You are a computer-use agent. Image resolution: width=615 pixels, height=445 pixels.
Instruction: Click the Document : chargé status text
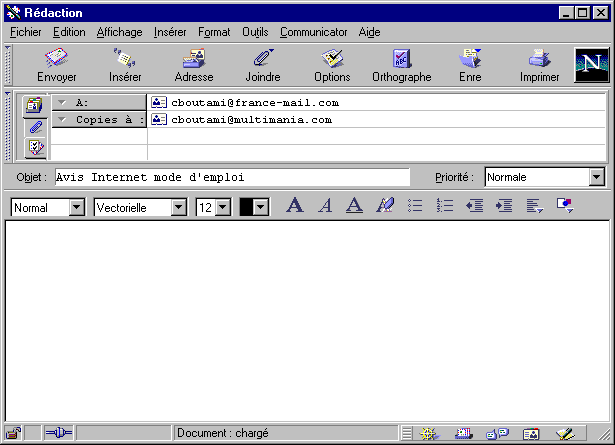(222, 433)
